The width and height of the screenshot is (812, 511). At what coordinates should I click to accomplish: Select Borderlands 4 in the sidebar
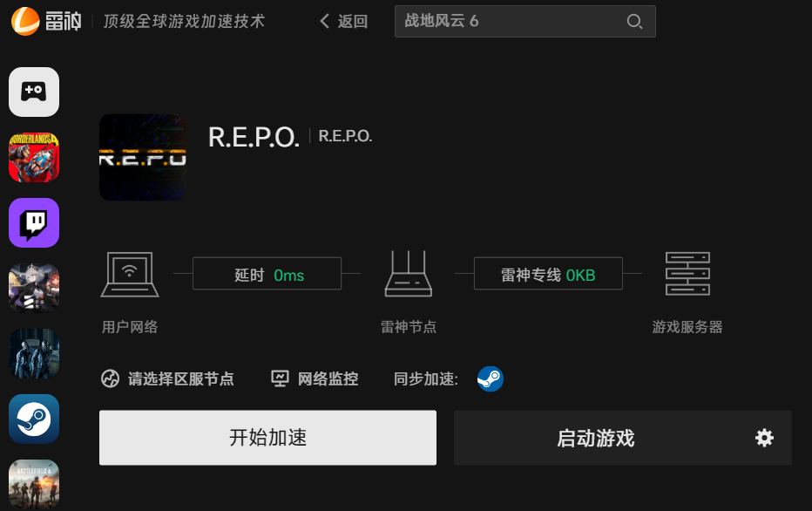click(34, 158)
